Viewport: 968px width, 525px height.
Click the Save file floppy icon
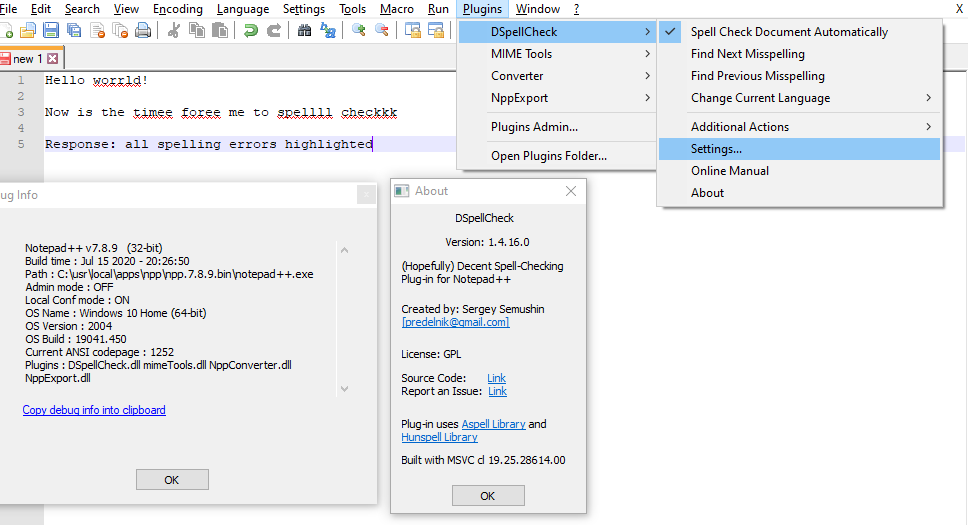(51, 30)
